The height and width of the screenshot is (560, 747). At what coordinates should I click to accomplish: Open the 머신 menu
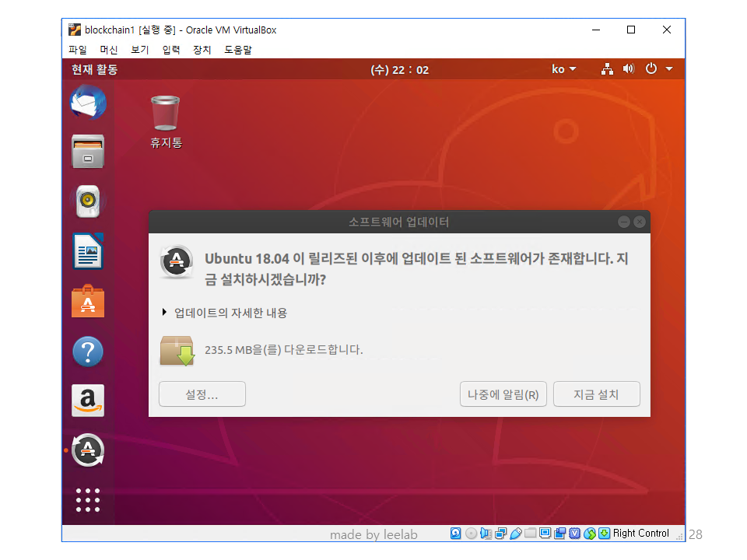tap(109, 50)
